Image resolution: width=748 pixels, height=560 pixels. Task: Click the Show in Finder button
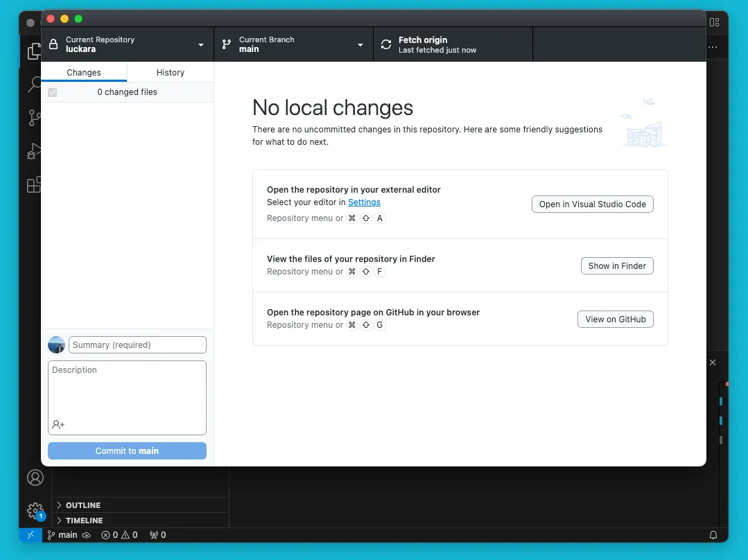pos(617,266)
